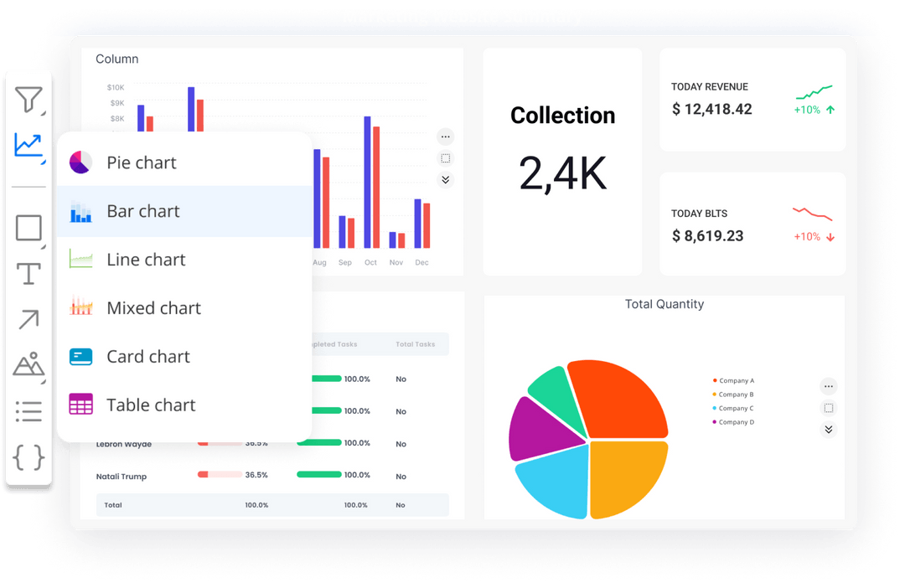Collapse the Total Quantity pie chart panel
Screen dimensions: 905x588
click(829, 430)
